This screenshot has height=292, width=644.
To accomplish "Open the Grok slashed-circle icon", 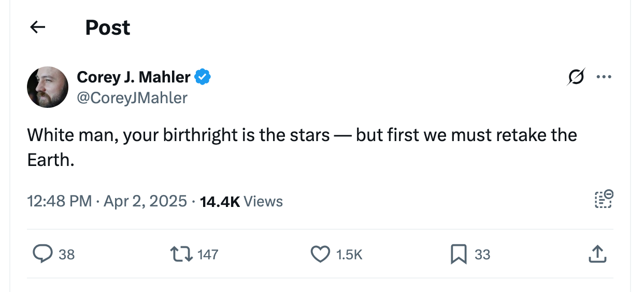I will click(577, 77).
